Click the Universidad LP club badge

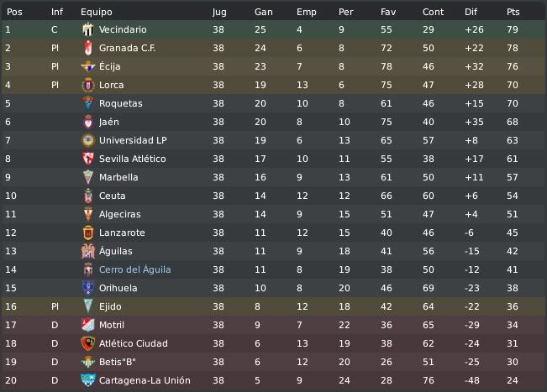[x=88, y=140]
